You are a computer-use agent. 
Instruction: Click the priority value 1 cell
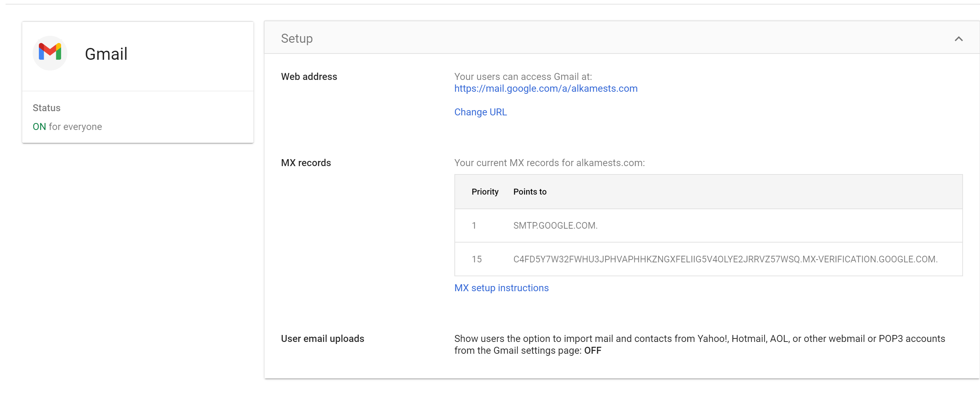click(x=474, y=226)
